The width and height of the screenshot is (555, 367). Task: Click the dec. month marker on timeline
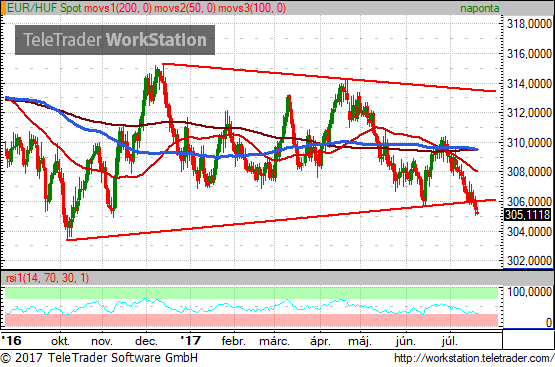coord(147,341)
